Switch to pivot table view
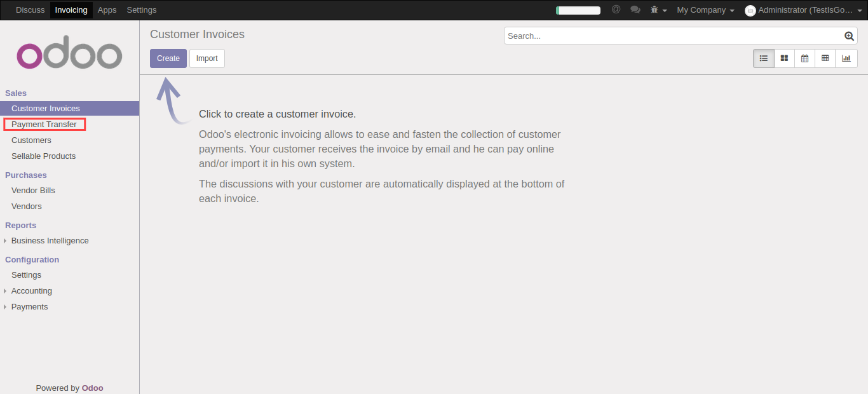868x394 pixels. click(x=825, y=58)
